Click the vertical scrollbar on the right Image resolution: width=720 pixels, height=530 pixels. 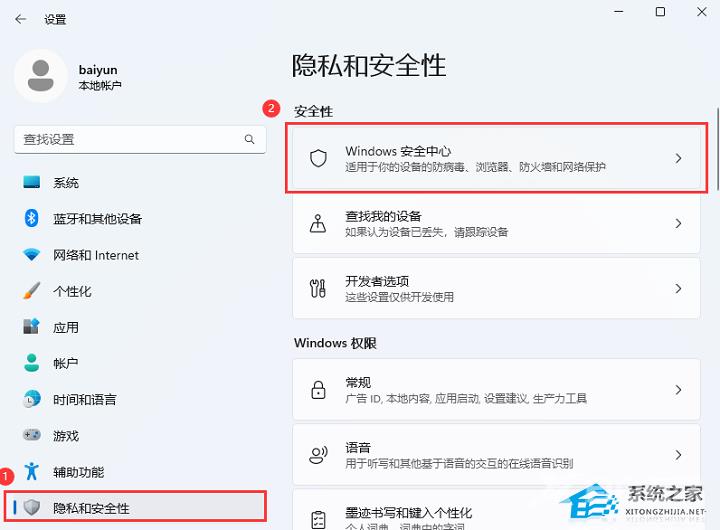point(717,149)
